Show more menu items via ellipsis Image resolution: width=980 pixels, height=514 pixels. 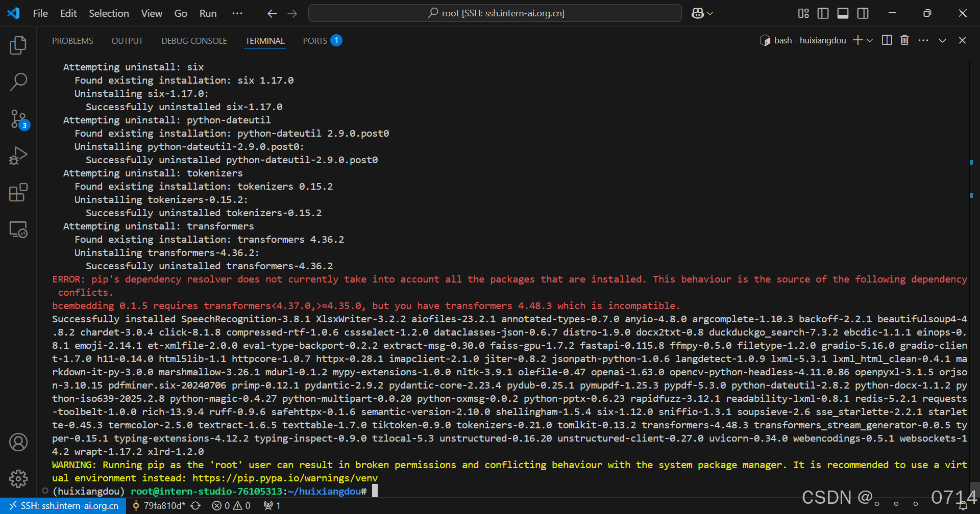click(237, 13)
